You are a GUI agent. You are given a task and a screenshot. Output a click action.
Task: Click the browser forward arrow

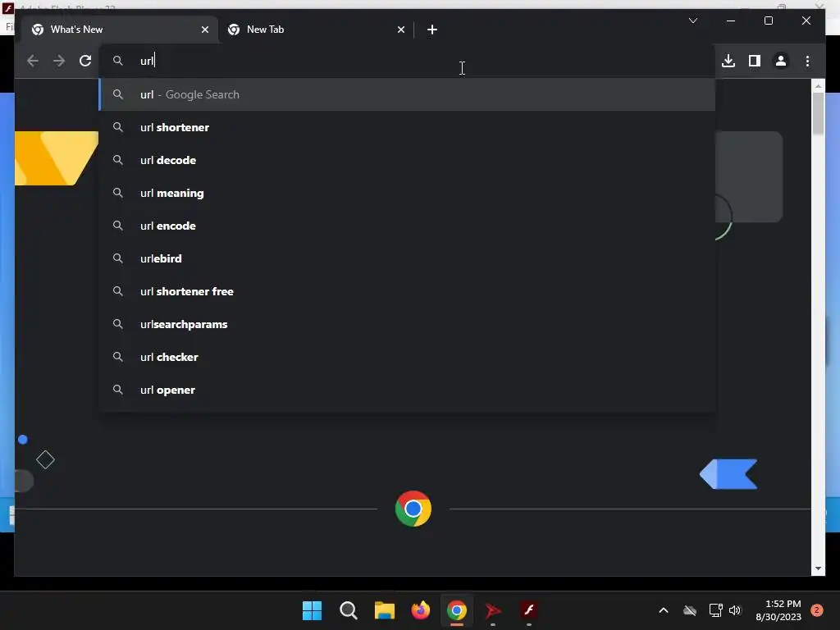[59, 61]
